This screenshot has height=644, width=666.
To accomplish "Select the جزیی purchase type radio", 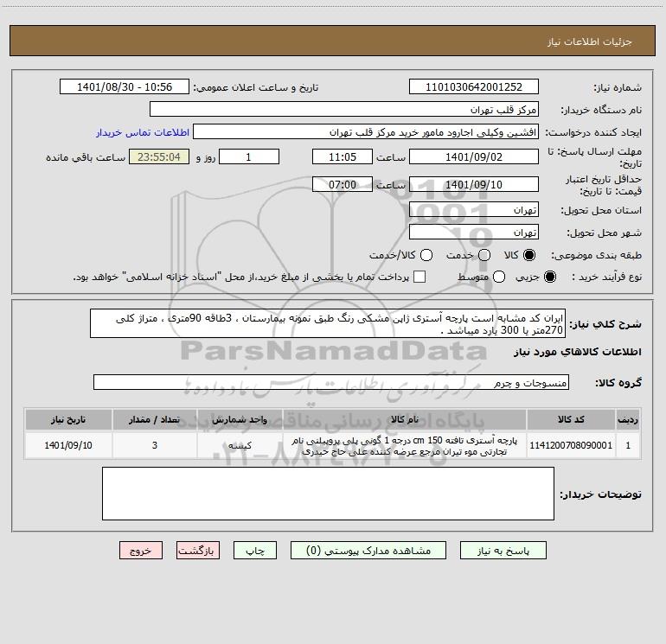I will pos(550,277).
